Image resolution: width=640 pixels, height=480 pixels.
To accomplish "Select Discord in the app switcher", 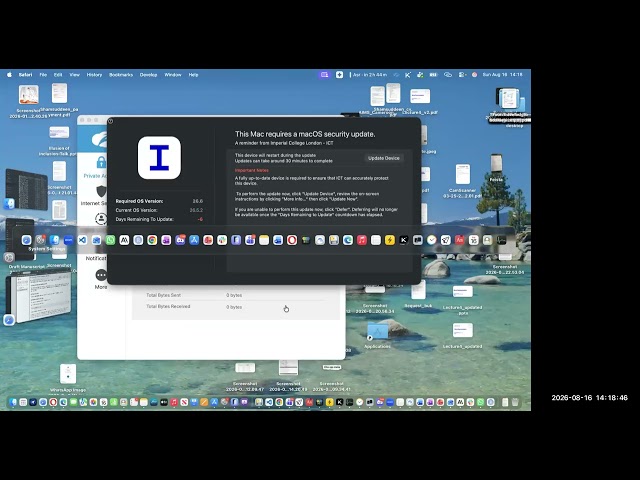I will point(180,240).
